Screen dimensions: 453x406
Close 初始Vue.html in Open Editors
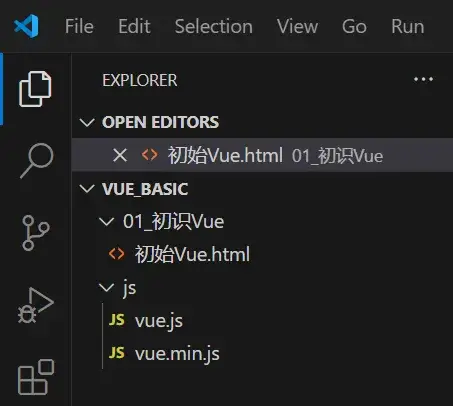(120, 155)
